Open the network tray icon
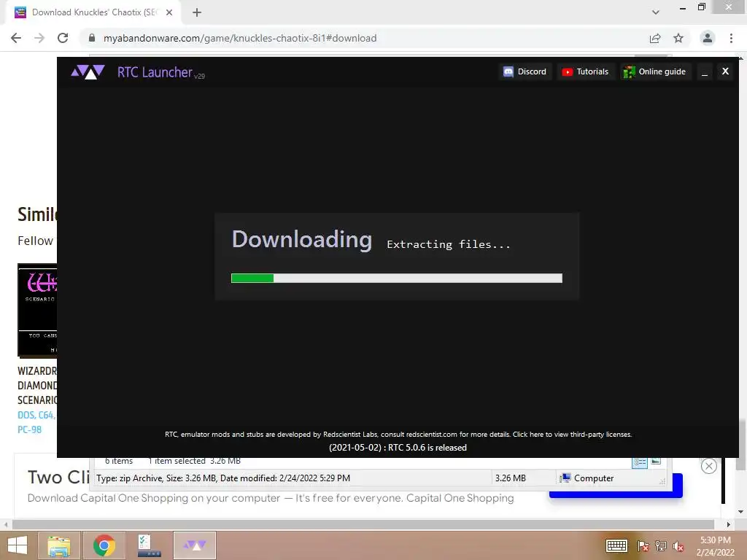This screenshot has width=747, height=560. click(661, 546)
